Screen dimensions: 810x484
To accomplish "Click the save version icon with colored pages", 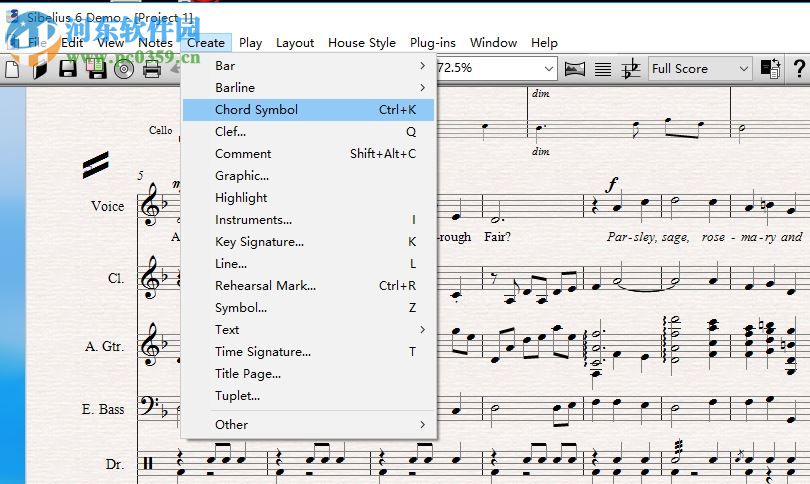I will click(96, 69).
